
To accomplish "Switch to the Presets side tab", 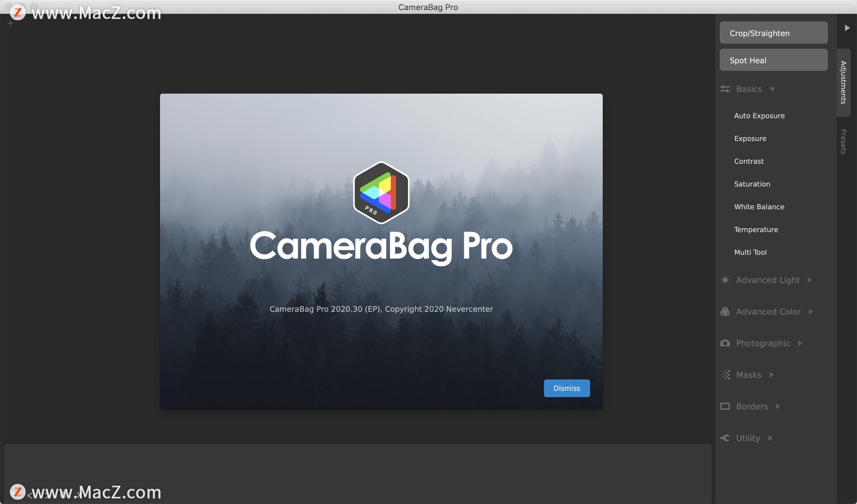I will click(x=843, y=142).
